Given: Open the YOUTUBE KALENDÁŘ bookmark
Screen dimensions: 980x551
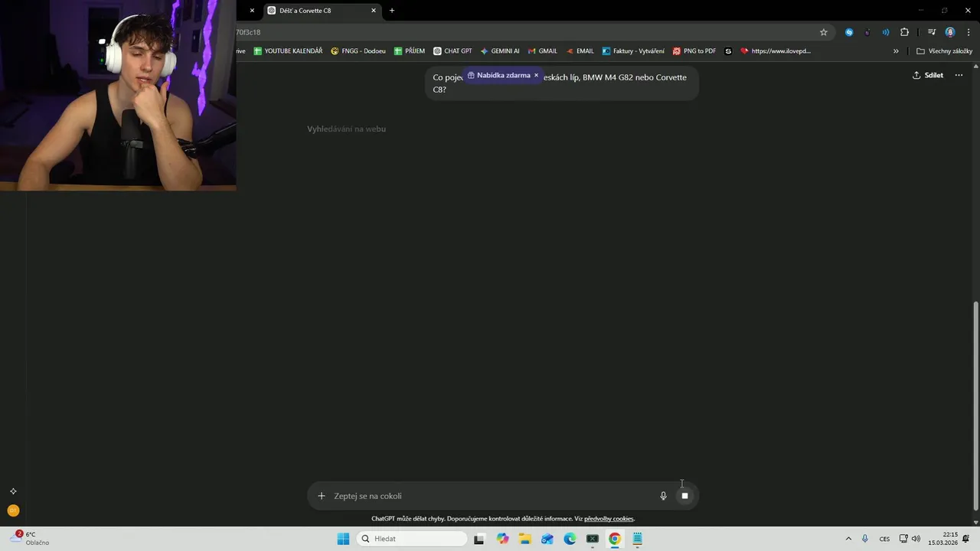Looking at the screenshot, I should coord(288,51).
